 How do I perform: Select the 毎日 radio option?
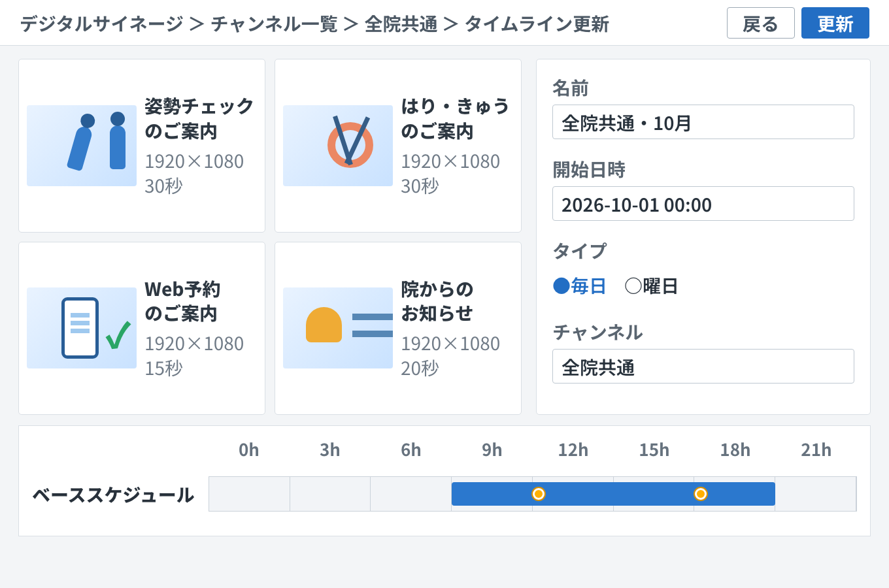tap(580, 286)
